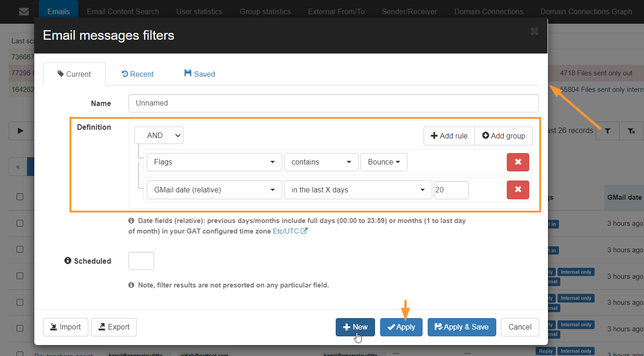644x356 pixels.
Task: Switch to the Recent tab
Action: 137,74
